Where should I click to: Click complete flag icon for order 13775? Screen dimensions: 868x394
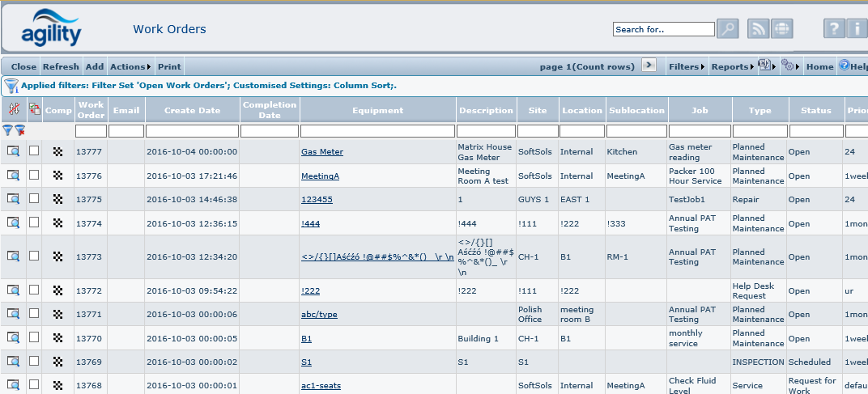coord(57,200)
